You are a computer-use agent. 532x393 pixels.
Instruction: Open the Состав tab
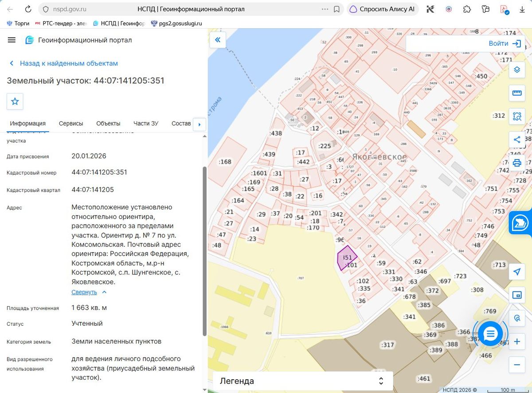tap(181, 124)
